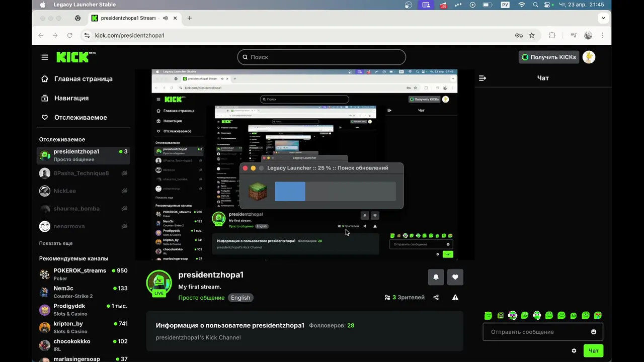Click the Получить KICKs button

click(548, 57)
